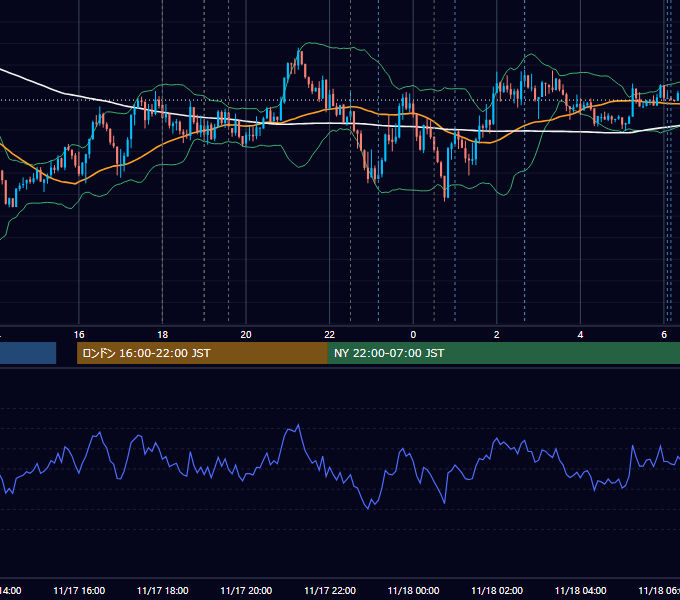Click hour label 0 on the chart axis
The height and width of the screenshot is (600, 680).
(x=413, y=335)
